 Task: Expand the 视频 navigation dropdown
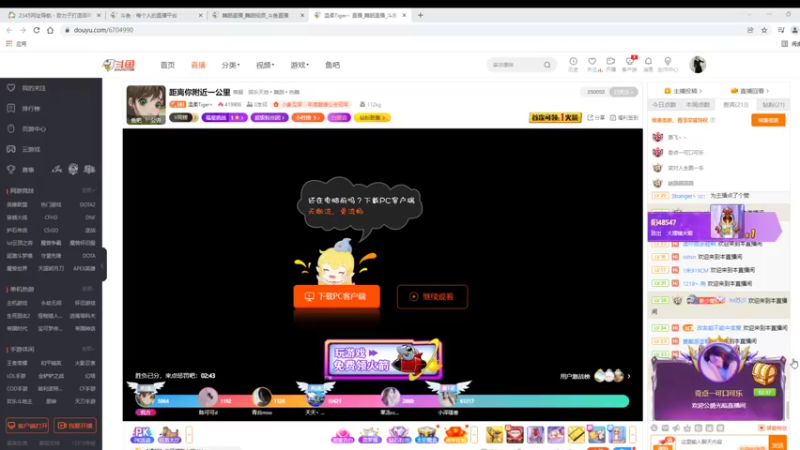tap(265, 65)
